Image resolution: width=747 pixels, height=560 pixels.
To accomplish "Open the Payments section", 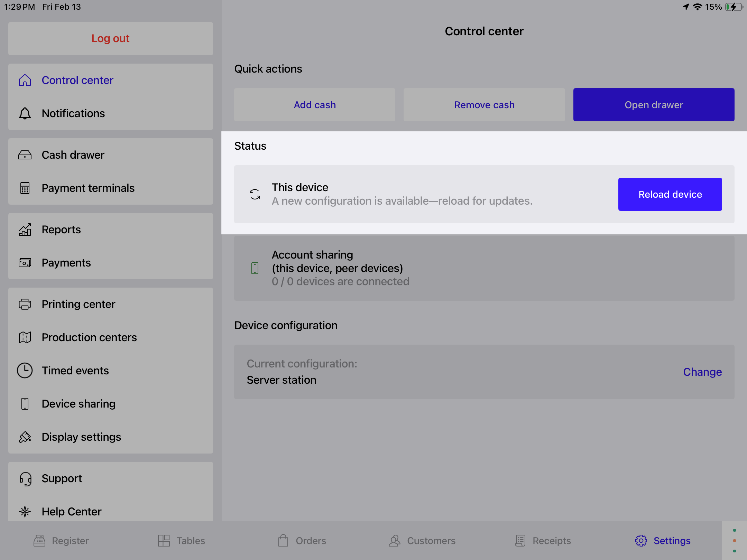I will pos(66,262).
